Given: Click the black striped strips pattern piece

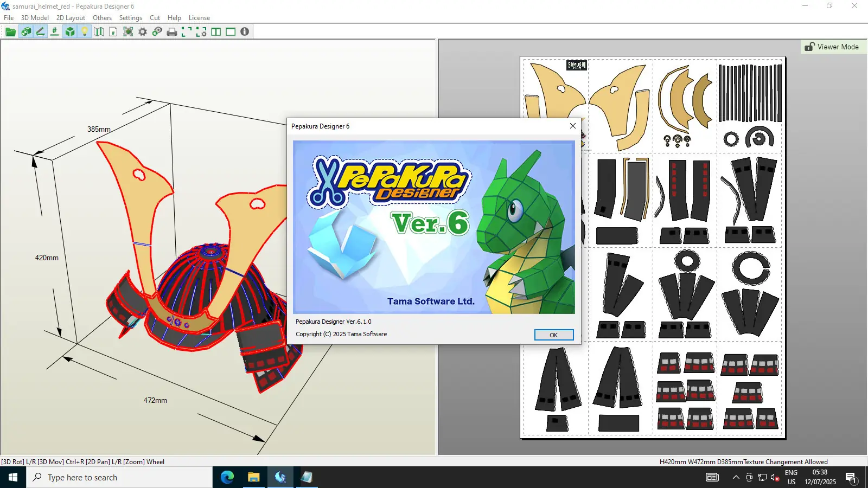Looking at the screenshot, I should pyautogui.click(x=750, y=93).
